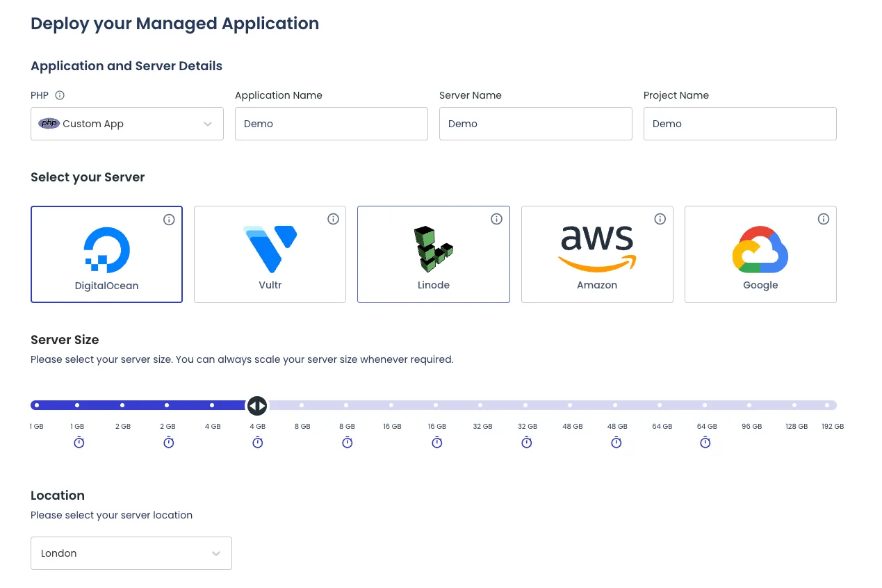
Task: Focus the Project Name text field
Action: 740,124
